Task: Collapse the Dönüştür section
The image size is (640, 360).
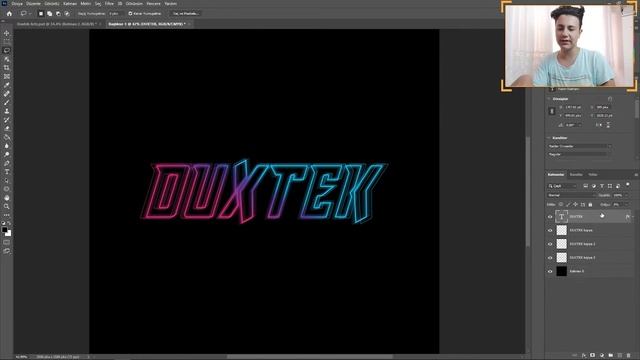Action: pyautogui.click(x=549, y=99)
